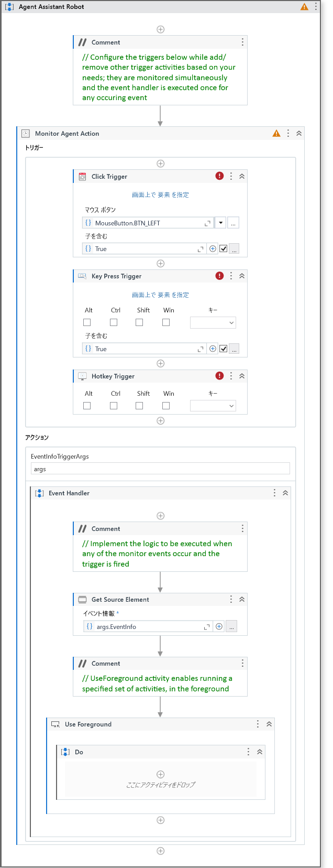Enable Shift checkbox in Key Press Trigger
Screen dimensions: 333x868
click(x=139, y=322)
